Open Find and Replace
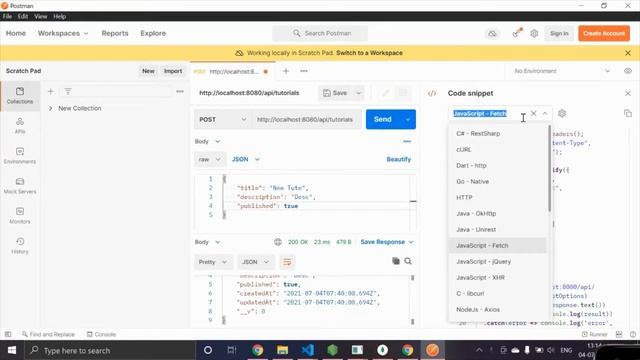 (x=49, y=334)
